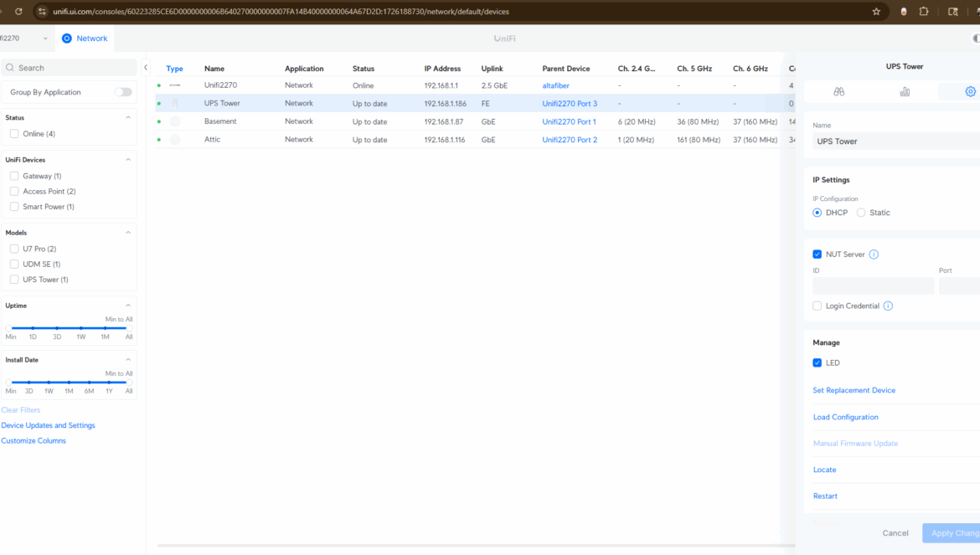The width and height of the screenshot is (980, 555).
Task: Click the NUT Server info icon
Action: pyautogui.click(x=874, y=254)
